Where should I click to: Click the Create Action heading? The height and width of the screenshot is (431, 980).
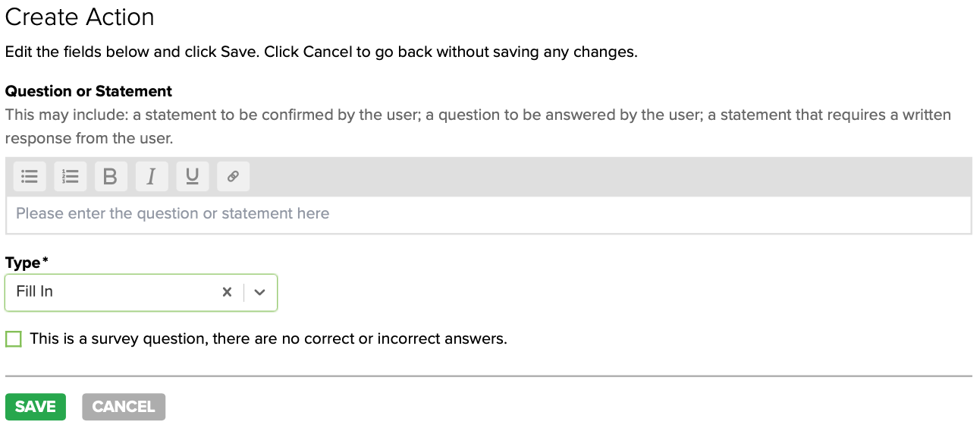(x=80, y=17)
